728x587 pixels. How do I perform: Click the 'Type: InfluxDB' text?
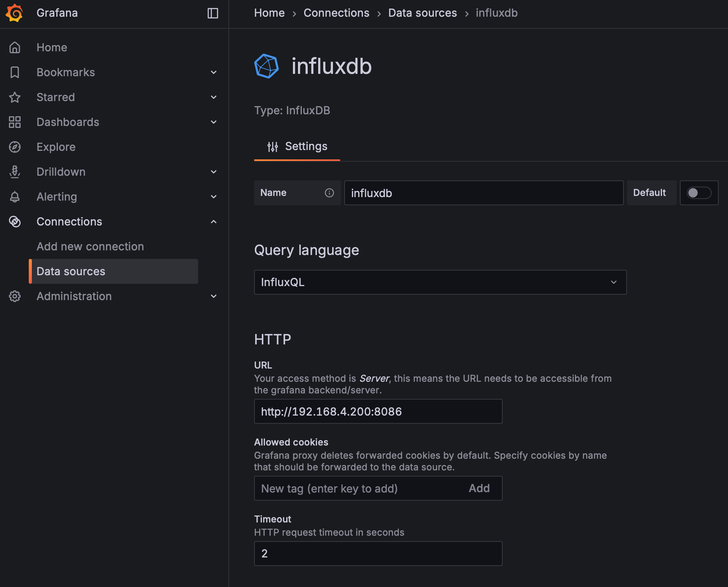[292, 110]
